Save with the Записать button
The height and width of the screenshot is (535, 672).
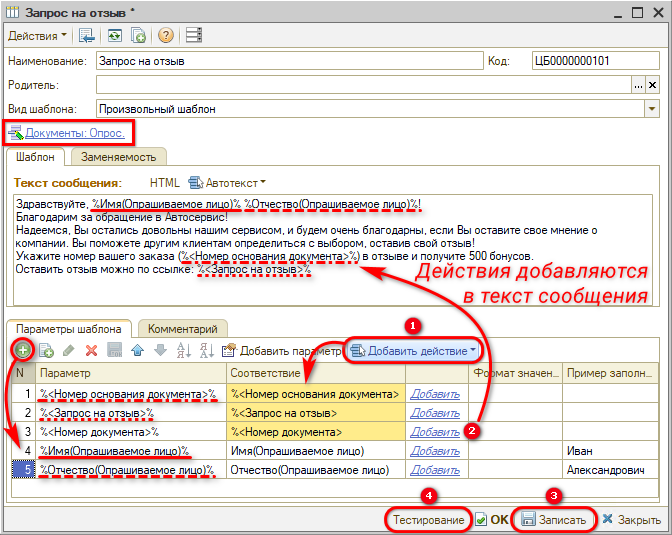point(554,520)
